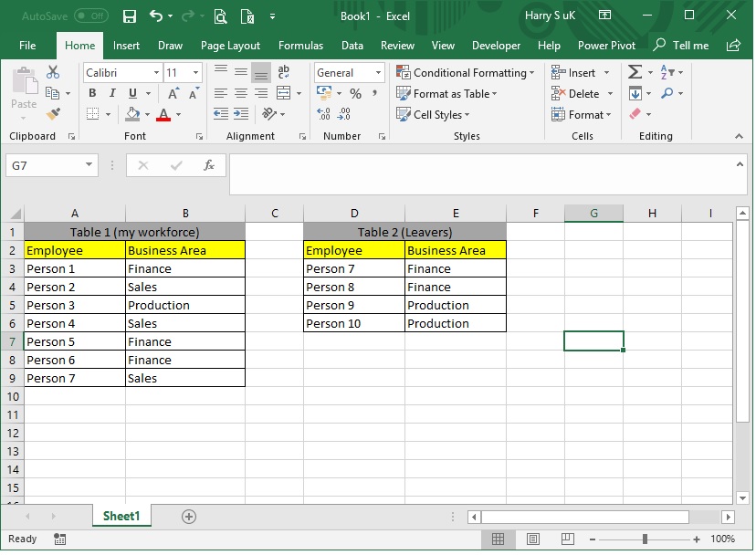The width and height of the screenshot is (756, 555).
Task: Click the Fill down icon
Action: (x=635, y=93)
